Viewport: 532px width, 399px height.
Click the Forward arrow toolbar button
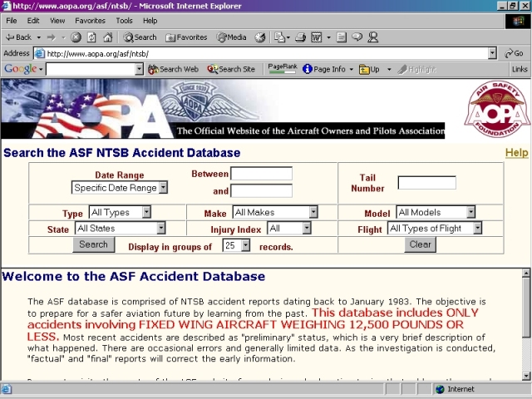tap(52, 37)
